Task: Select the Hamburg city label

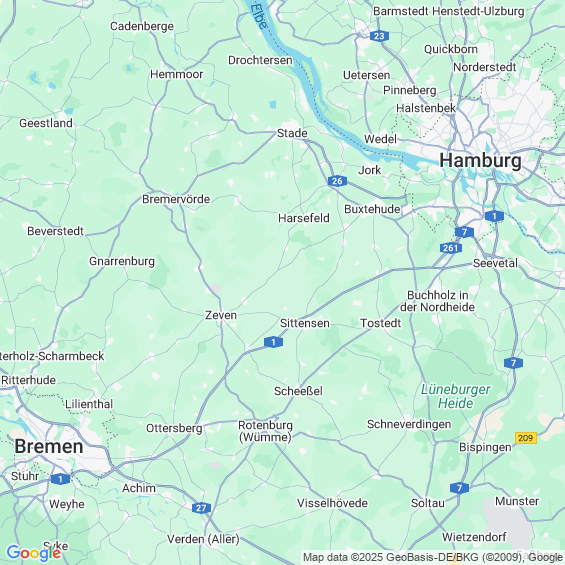Action: (480, 160)
